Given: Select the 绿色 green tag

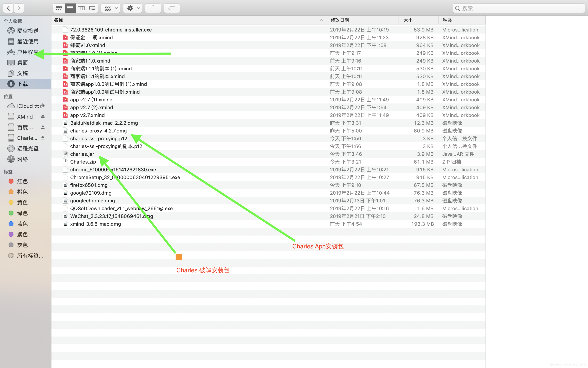Looking at the screenshot, I should click(26, 213).
